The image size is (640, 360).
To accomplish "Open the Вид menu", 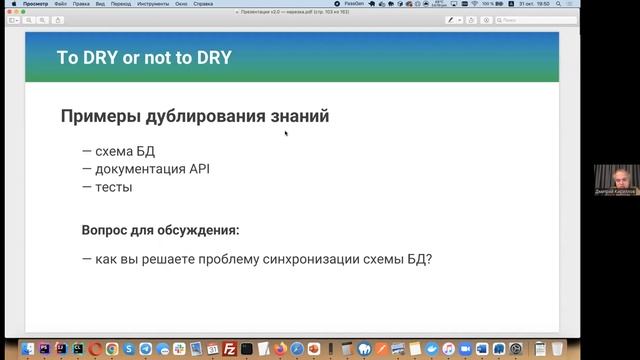I will point(100,4).
